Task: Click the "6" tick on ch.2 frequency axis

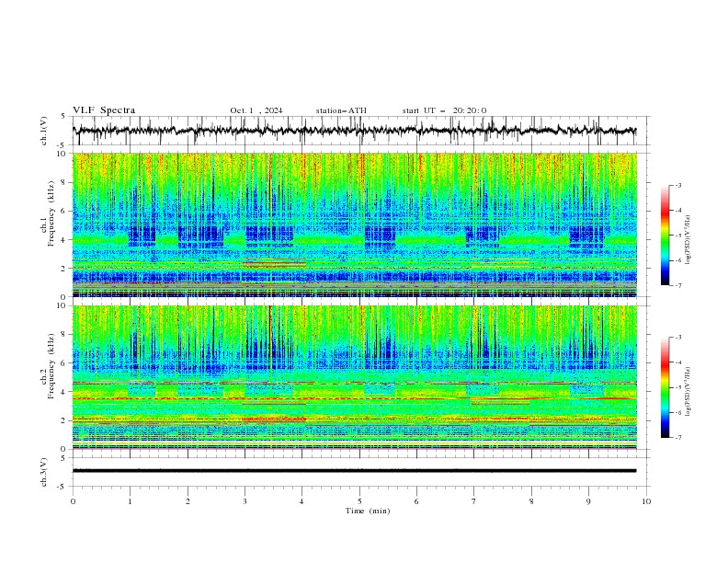Action: click(63, 363)
